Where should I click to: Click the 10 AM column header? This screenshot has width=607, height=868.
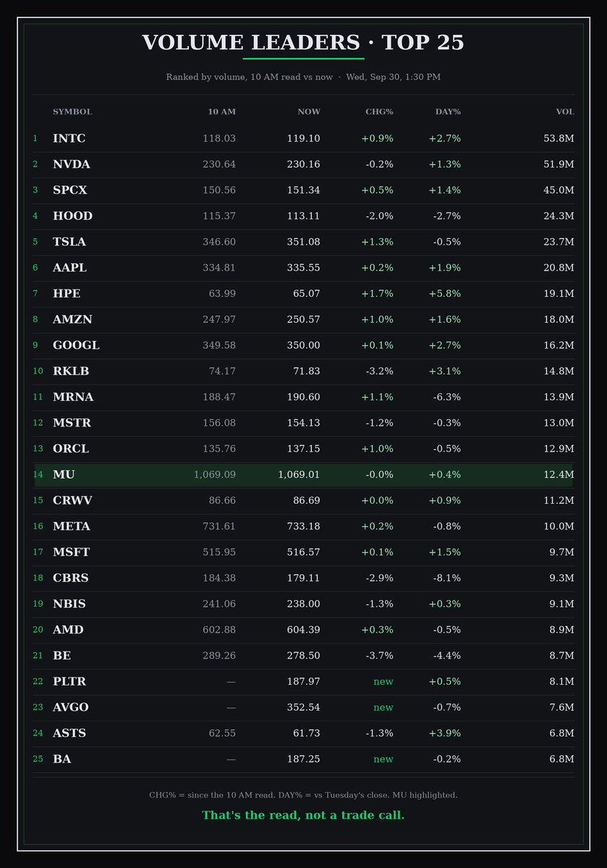[222, 111]
